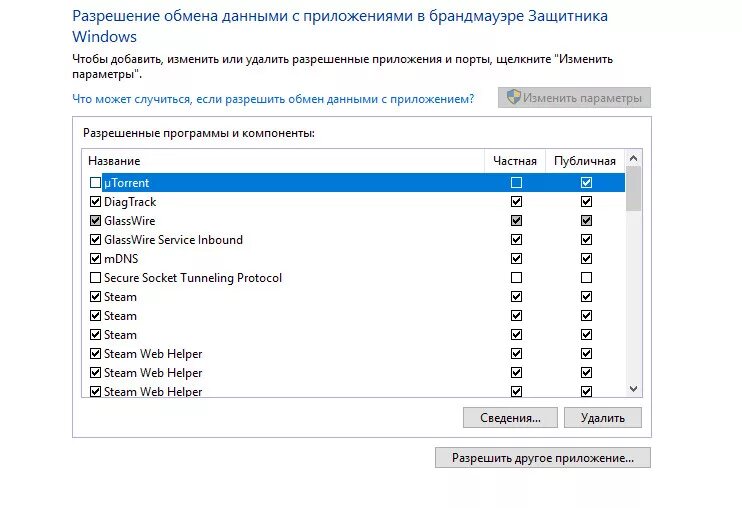Image resolution: width=742 pixels, height=508 pixels.
Task: Click the Частная column header
Action: (x=515, y=161)
